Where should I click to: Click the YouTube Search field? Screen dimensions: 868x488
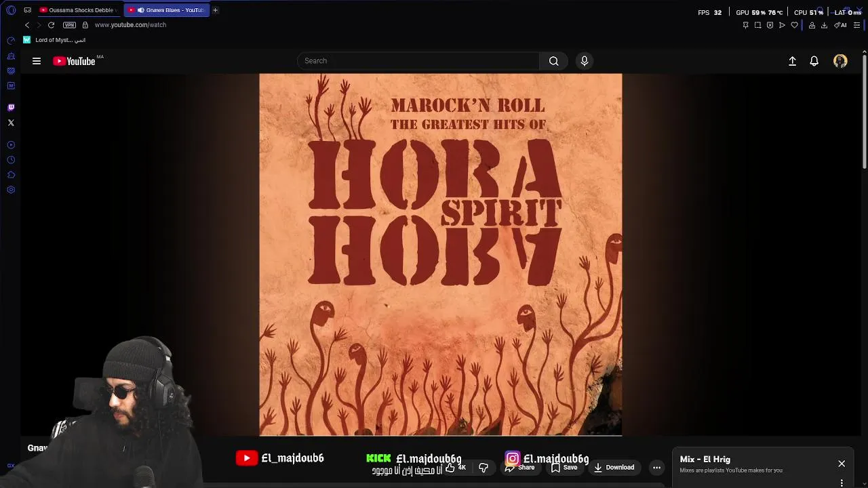(x=418, y=61)
